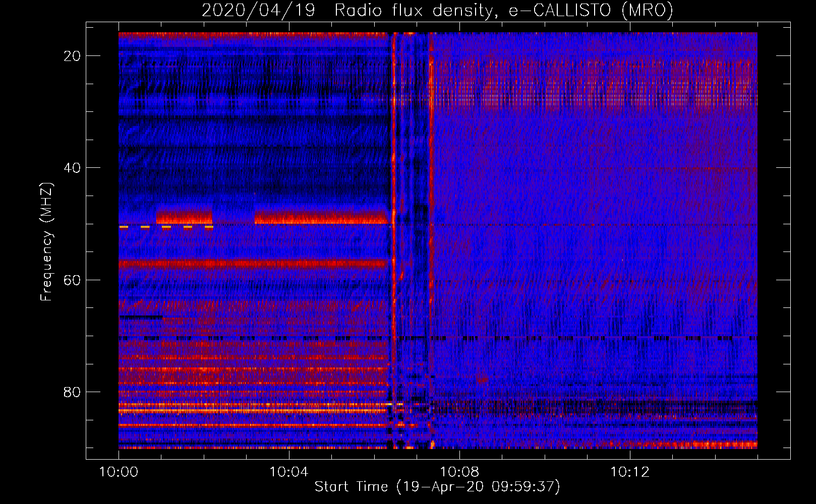Select the '10:12' time tick label
Screen dimensions: 816x504
pos(630,472)
